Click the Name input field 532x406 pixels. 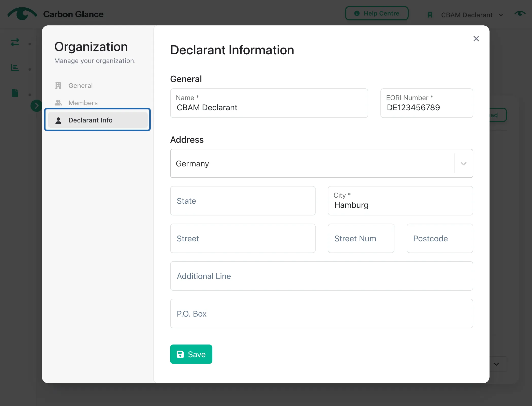269,103
